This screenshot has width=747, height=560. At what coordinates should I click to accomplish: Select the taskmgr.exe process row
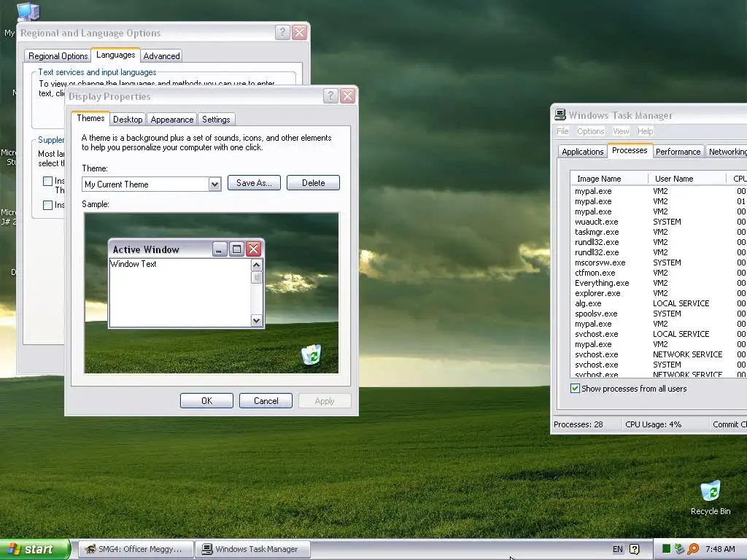(659, 232)
